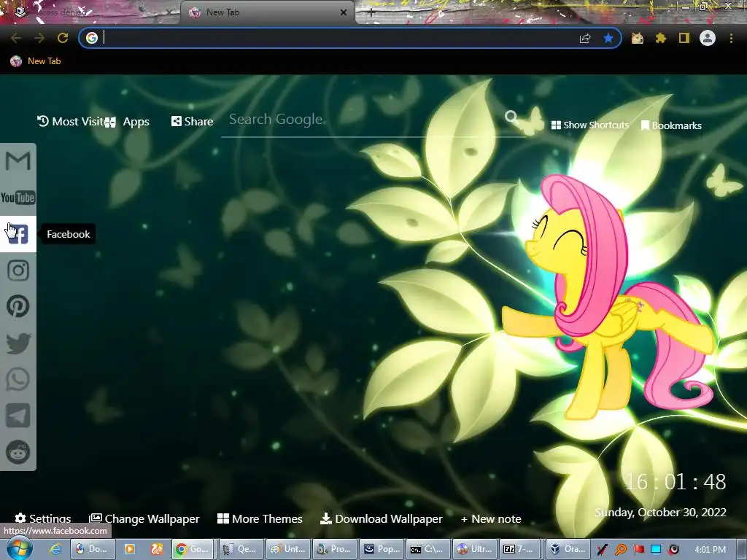Image resolution: width=747 pixels, height=560 pixels.
Task: Click Download Wallpaper
Action: (x=381, y=518)
